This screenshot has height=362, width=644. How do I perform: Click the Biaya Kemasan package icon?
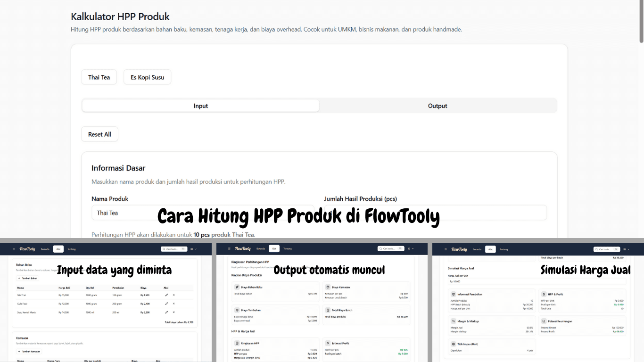pos(327,287)
